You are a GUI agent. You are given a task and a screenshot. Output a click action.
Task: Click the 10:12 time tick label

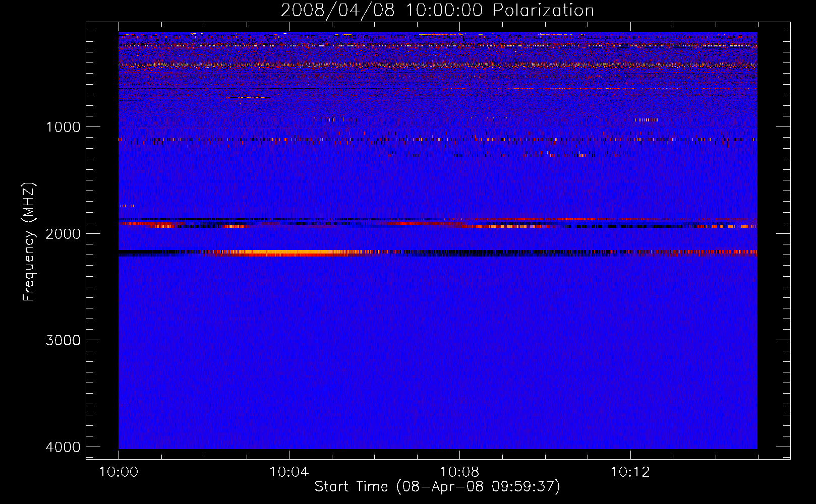630,472
